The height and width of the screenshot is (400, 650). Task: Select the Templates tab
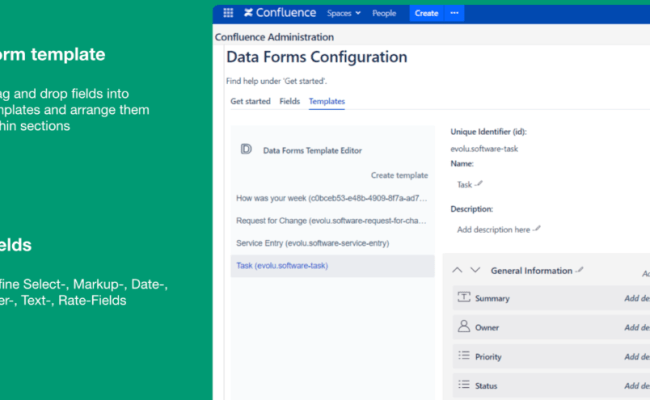pyautogui.click(x=327, y=101)
